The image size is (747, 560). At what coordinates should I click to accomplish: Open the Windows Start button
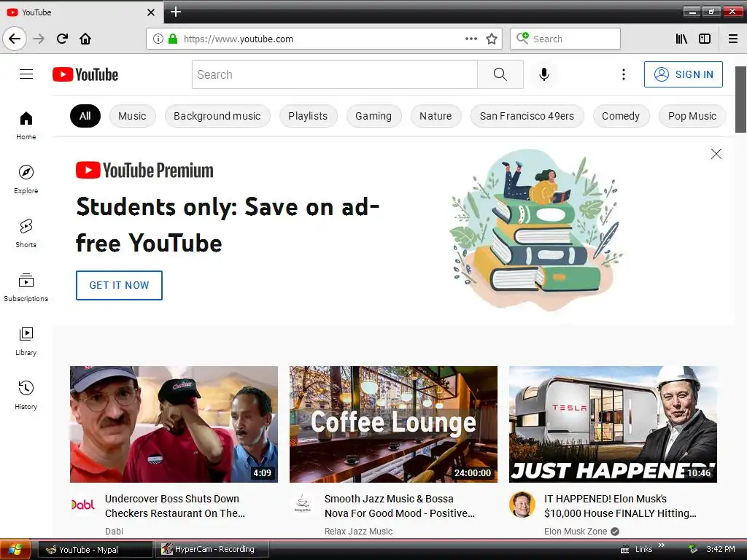coord(15,549)
